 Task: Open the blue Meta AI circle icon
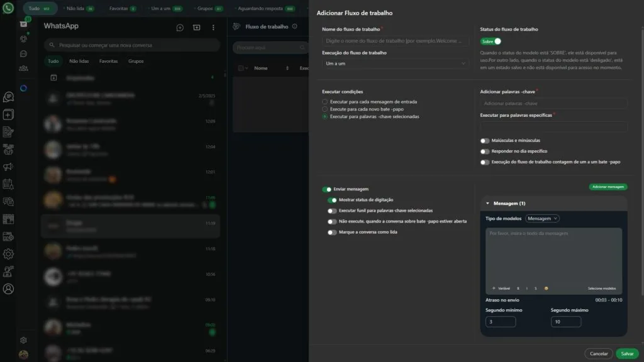click(23, 88)
